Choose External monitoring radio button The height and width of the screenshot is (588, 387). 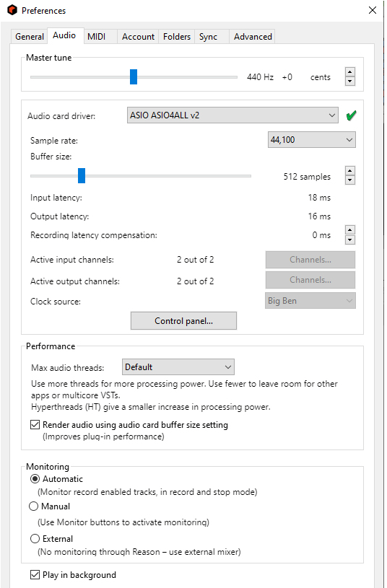pyautogui.click(x=35, y=538)
